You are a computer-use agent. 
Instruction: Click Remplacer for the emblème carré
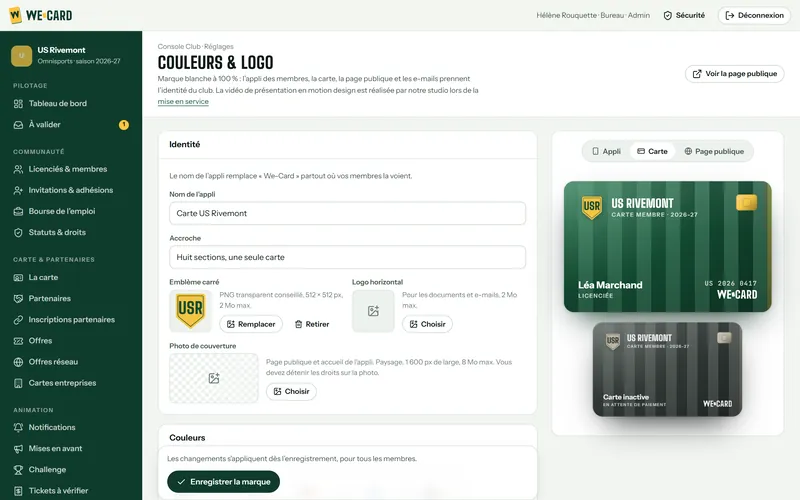tap(251, 324)
